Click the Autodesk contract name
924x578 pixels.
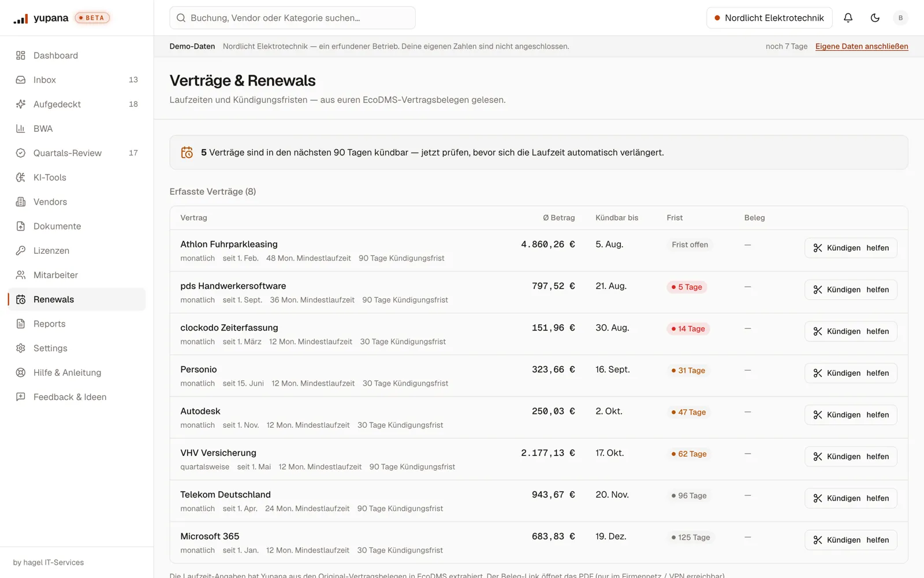(200, 411)
